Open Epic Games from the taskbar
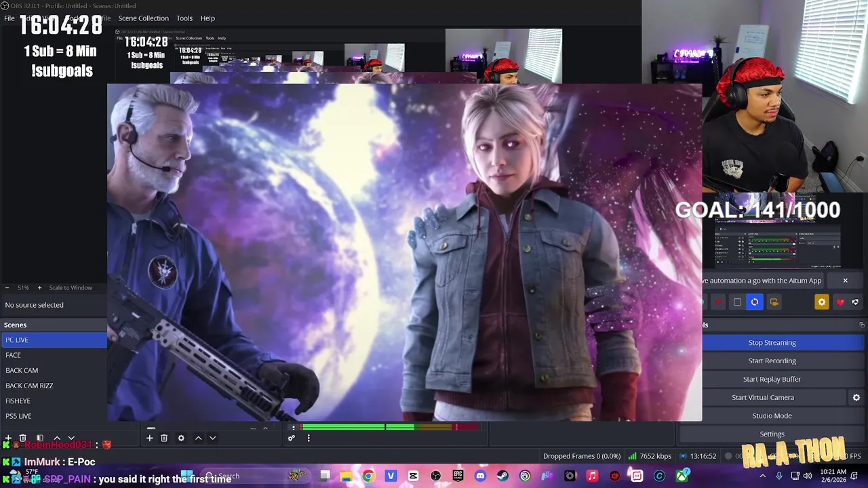This screenshot has height=488, width=868. pos(458,476)
